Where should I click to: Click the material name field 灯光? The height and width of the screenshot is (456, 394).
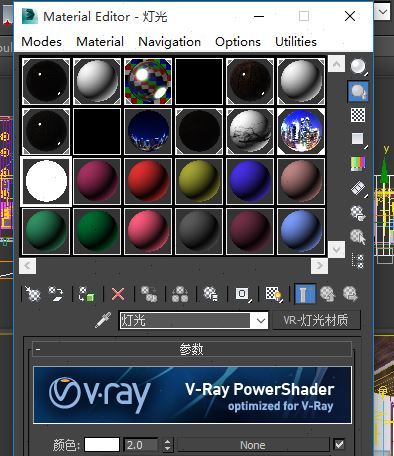coord(185,321)
